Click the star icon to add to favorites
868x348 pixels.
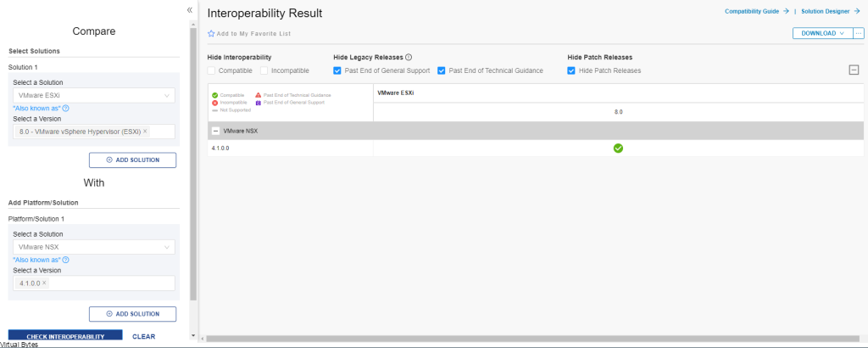(x=211, y=34)
